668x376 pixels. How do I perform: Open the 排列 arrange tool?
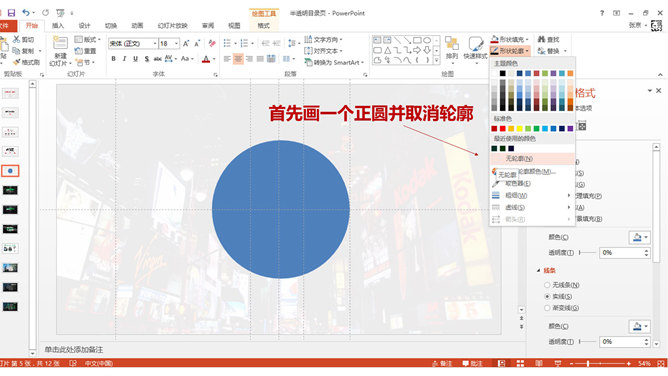[x=452, y=48]
